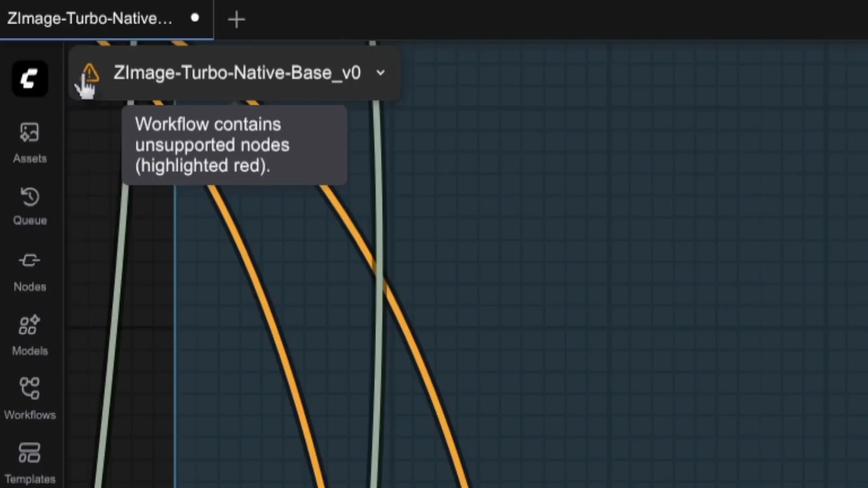Open a new workflow tab
This screenshot has height=488, width=868.
click(x=236, y=19)
